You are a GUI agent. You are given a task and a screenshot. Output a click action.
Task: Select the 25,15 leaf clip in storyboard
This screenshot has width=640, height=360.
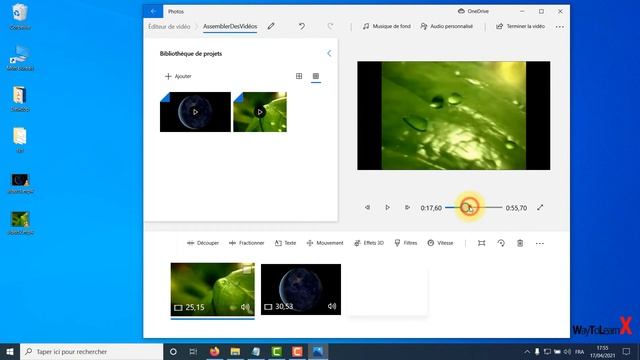click(x=213, y=289)
